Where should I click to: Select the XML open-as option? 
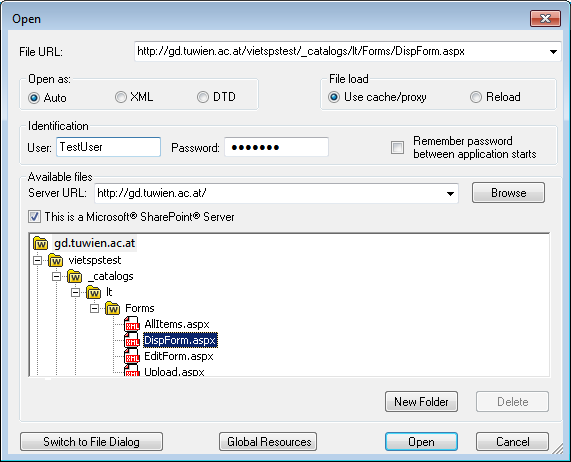click(121, 97)
